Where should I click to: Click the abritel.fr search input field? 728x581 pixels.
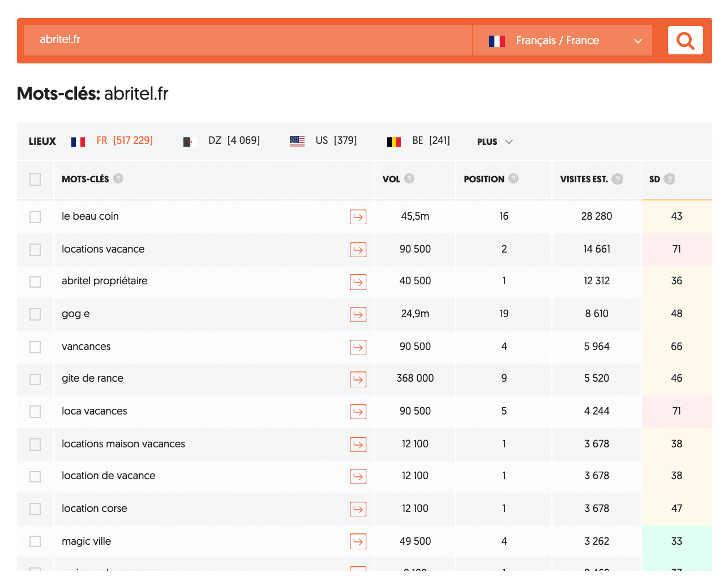[247, 40]
